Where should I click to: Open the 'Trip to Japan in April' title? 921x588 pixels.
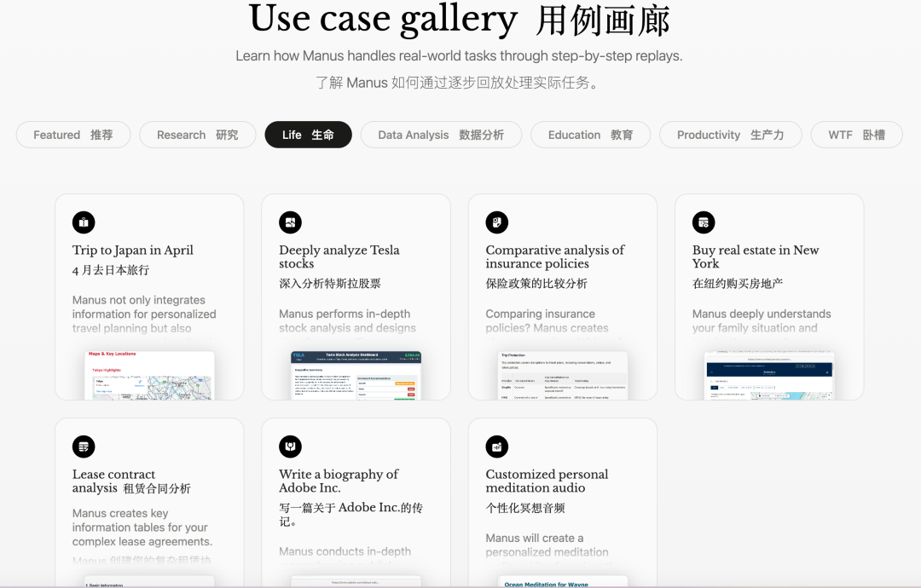click(x=133, y=250)
